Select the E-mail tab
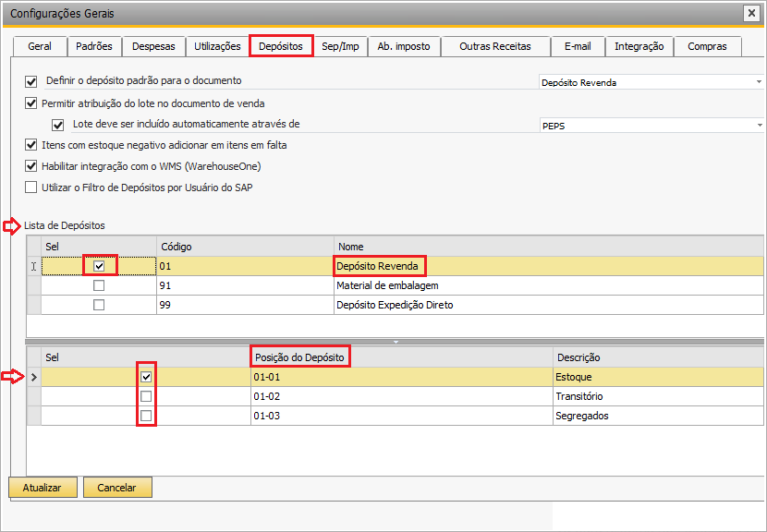Viewport: 767px width, 532px height. click(578, 46)
